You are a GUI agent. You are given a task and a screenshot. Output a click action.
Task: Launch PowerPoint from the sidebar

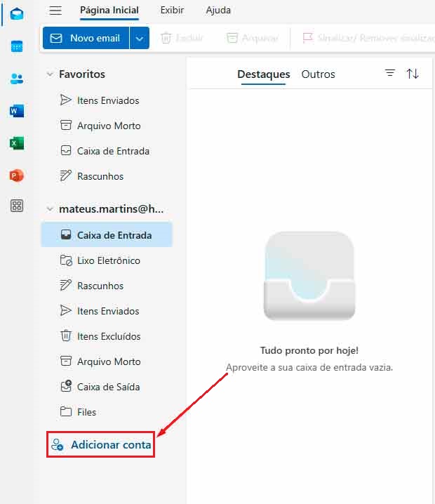[x=17, y=175]
